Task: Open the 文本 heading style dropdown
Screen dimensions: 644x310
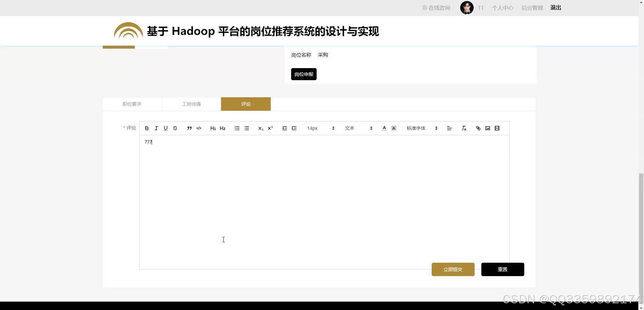Action: [x=359, y=128]
